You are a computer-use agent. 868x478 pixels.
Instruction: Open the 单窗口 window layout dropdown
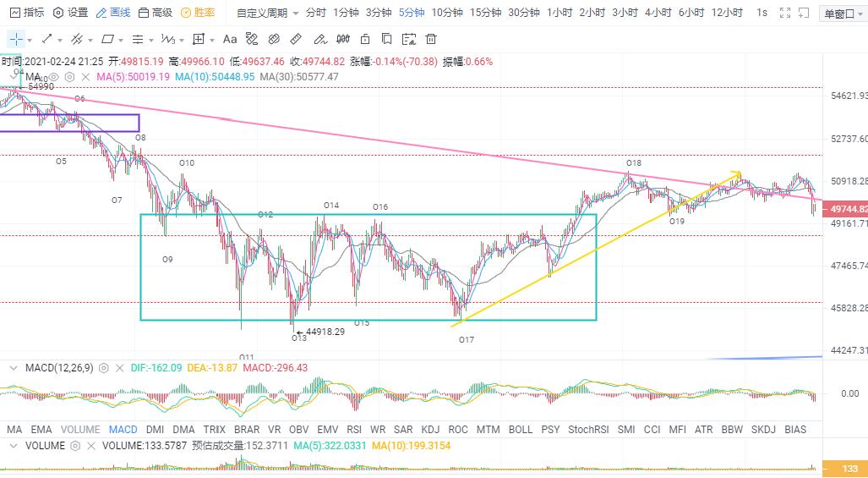[844, 14]
